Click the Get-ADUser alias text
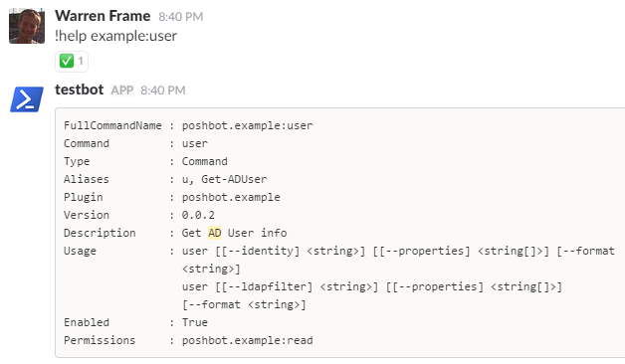This screenshot has width=625, height=364. pos(234,179)
